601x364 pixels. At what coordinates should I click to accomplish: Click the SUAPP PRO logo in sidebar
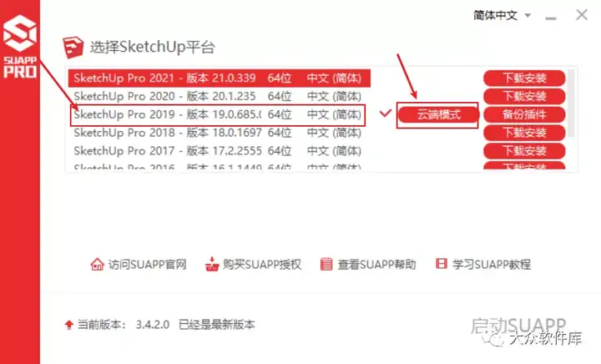coord(20,46)
